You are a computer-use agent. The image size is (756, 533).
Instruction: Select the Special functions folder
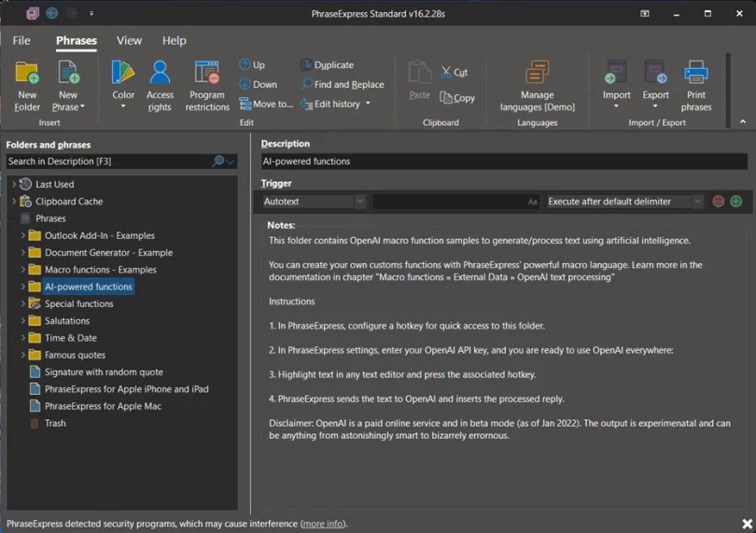click(x=79, y=304)
